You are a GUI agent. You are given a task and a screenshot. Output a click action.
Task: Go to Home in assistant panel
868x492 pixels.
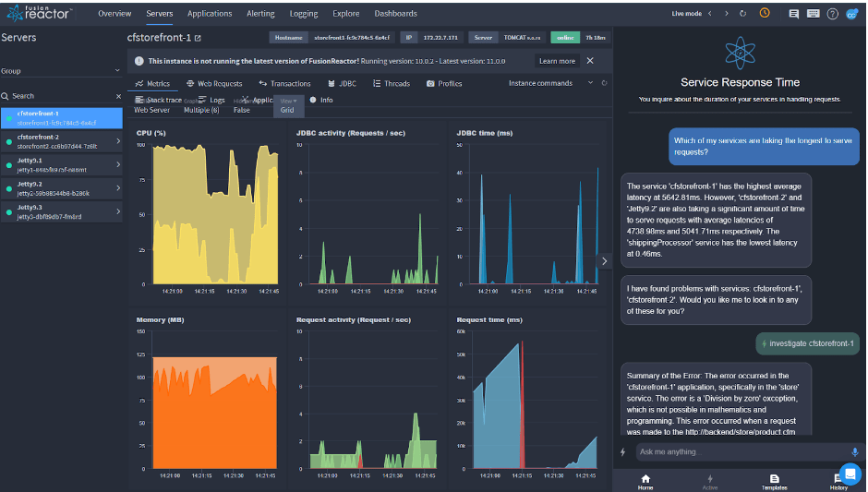coord(645,482)
